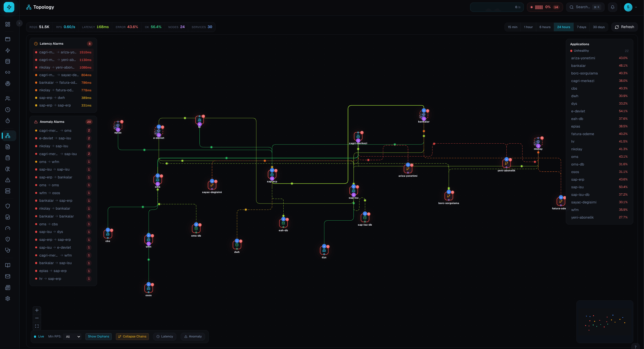
Task: Open the latency alarm cagri-m to ariza-yo
Action: 63,52
